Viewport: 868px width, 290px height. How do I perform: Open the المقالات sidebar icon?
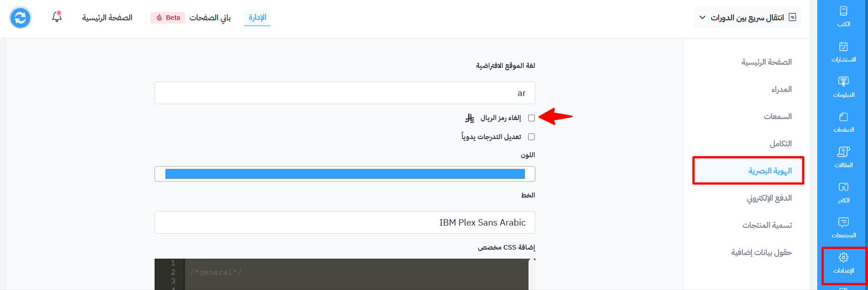pos(843,158)
